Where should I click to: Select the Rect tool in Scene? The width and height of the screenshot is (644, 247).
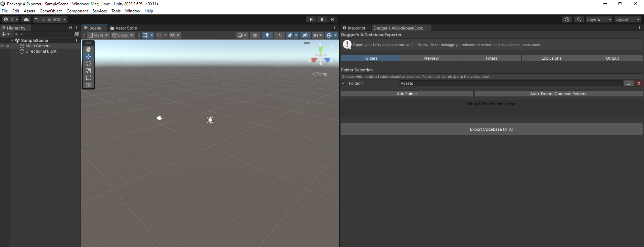88,78
